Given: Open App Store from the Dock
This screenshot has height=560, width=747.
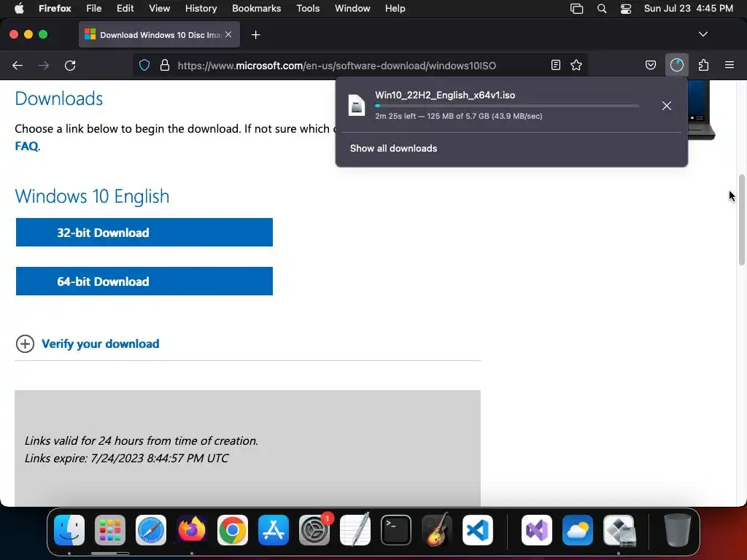Looking at the screenshot, I should pyautogui.click(x=274, y=530).
